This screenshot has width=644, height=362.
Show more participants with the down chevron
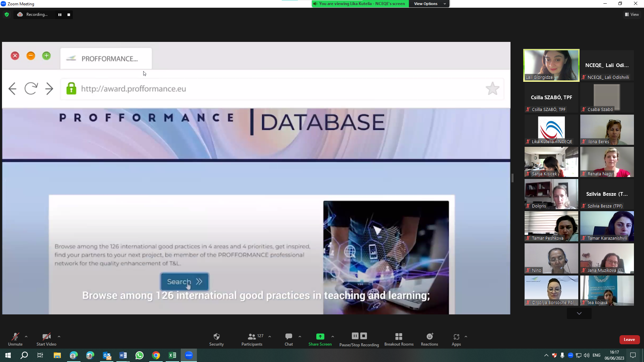coord(579,313)
